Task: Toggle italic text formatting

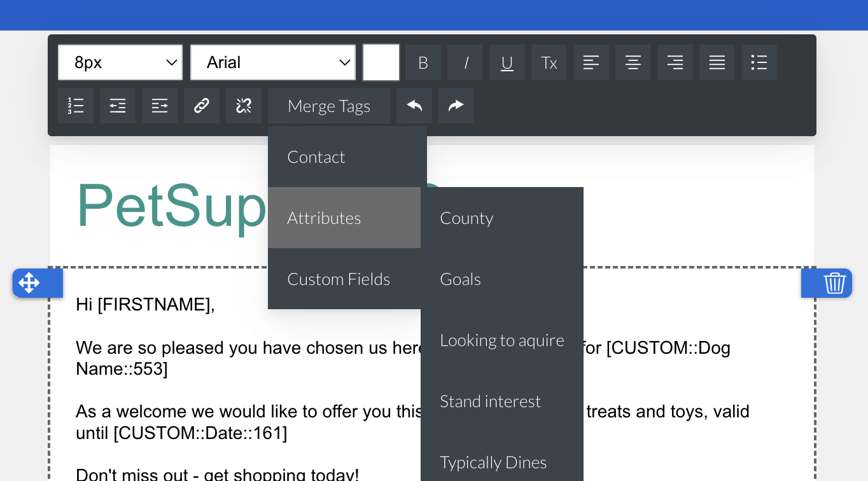Action: [x=465, y=62]
